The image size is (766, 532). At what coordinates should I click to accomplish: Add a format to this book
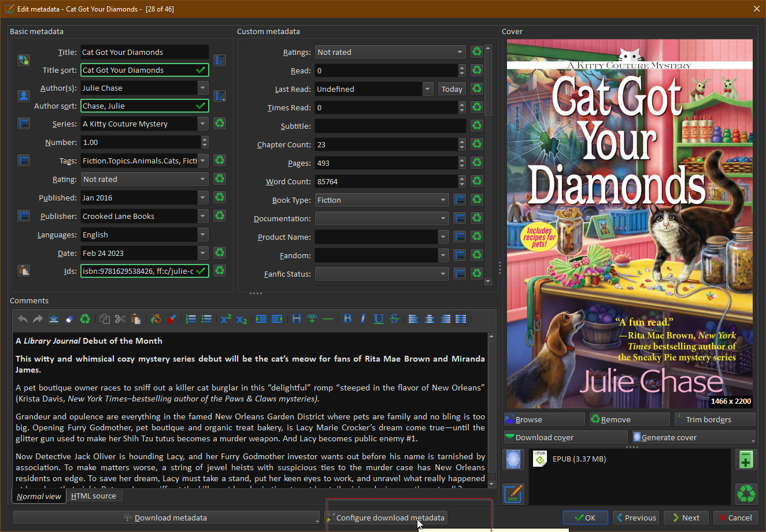746,460
